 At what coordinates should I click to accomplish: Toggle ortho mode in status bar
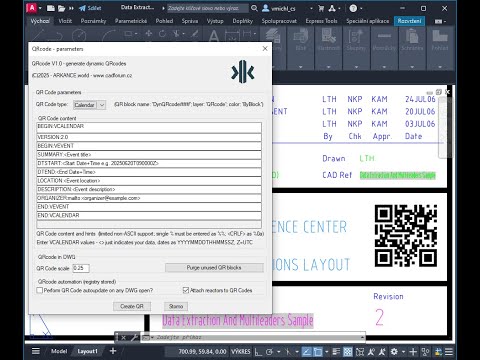[x=258, y=351]
